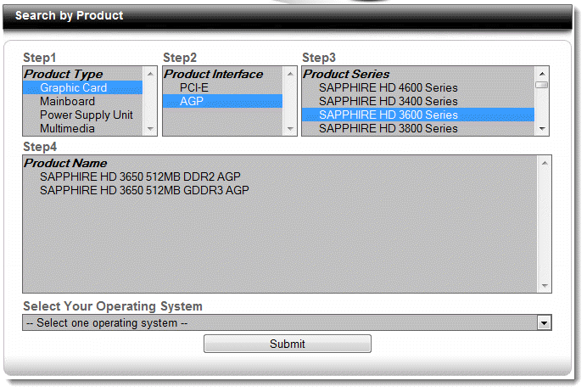The height and width of the screenshot is (392, 587).
Task: Click Product Interface list scroll up arrow
Action: pos(290,74)
